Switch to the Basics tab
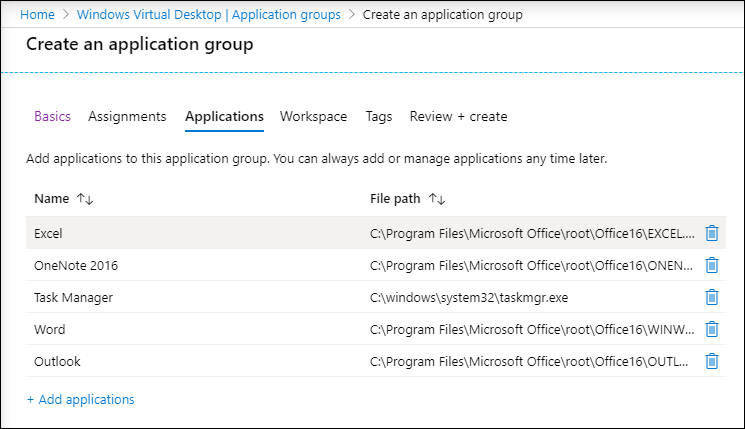 tap(52, 116)
